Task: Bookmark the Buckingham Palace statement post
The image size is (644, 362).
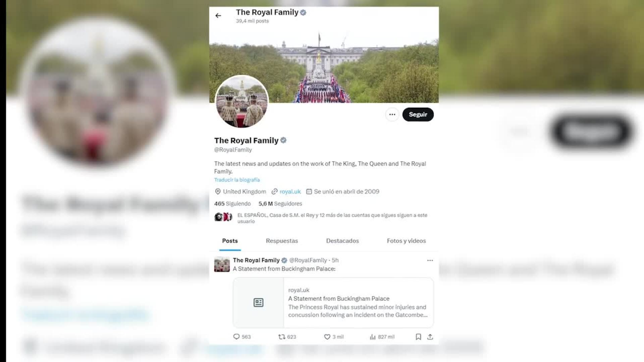Action: click(x=418, y=337)
